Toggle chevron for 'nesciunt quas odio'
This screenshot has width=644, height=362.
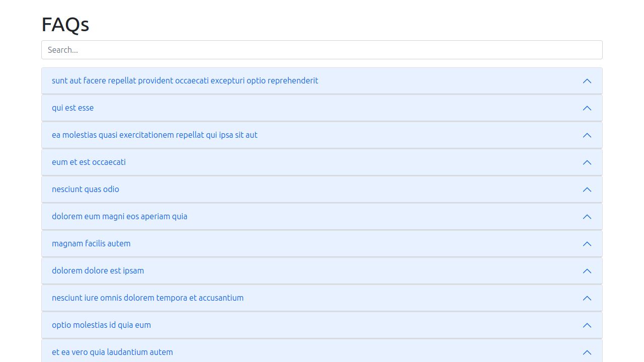pyautogui.click(x=587, y=190)
